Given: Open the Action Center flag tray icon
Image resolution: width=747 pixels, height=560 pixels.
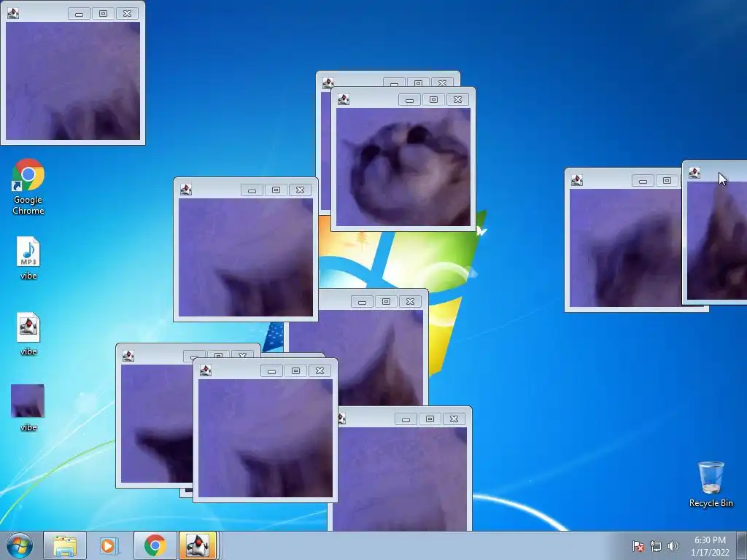Looking at the screenshot, I should 638,546.
